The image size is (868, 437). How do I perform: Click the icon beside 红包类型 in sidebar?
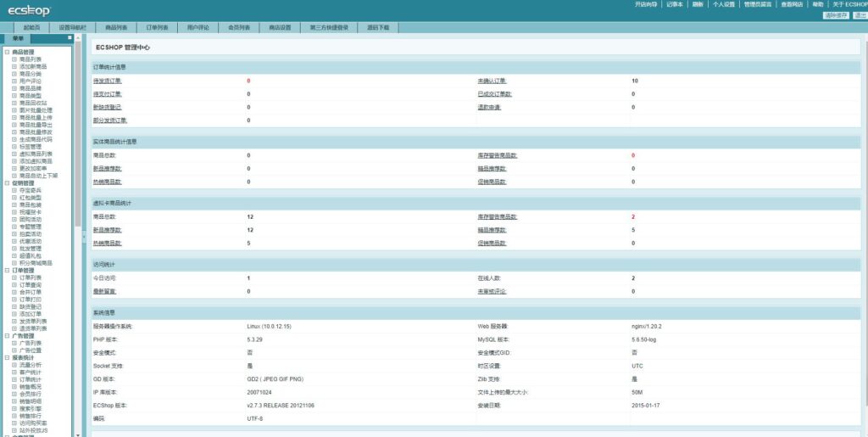point(14,198)
